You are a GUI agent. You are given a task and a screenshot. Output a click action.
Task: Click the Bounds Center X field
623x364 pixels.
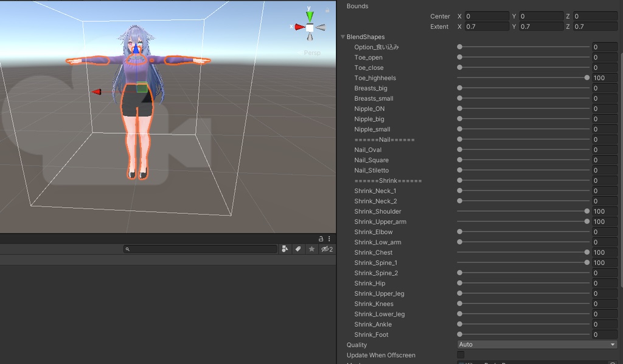click(x=487, y=16)
